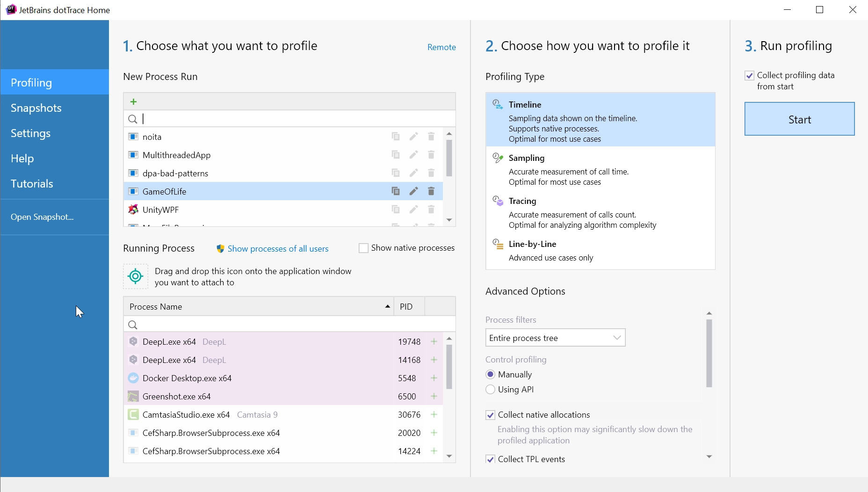Uncheck Collect TPL events
Image resolution: width=868 pixels, height=492 pixels.
point(491,460)
